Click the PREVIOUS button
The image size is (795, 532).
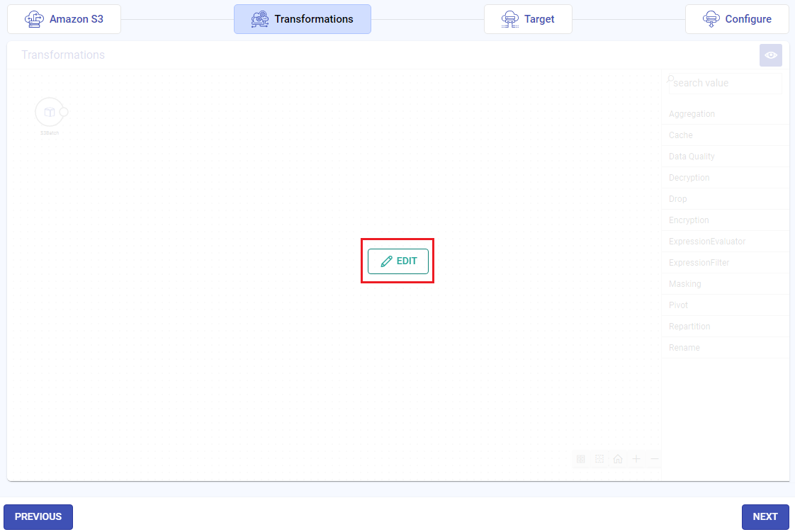point(38,516)
